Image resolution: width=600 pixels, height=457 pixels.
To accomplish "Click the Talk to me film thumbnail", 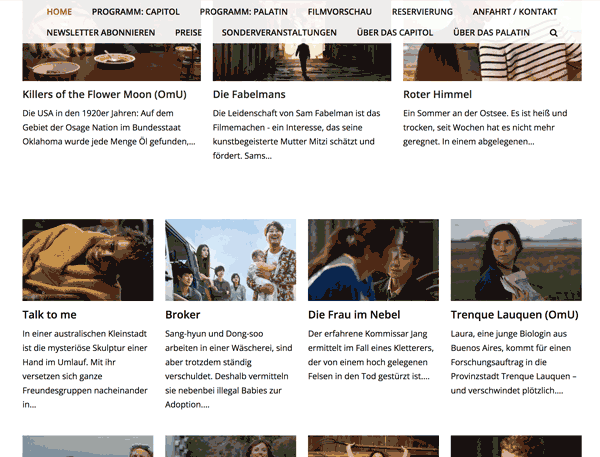I will [88, 260].
